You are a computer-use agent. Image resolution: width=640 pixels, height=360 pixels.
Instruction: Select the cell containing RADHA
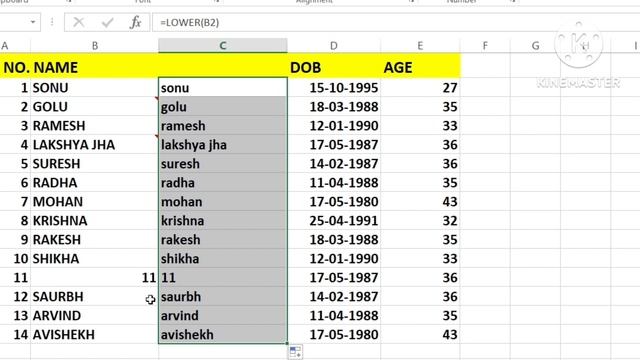[x=95, y=182]
